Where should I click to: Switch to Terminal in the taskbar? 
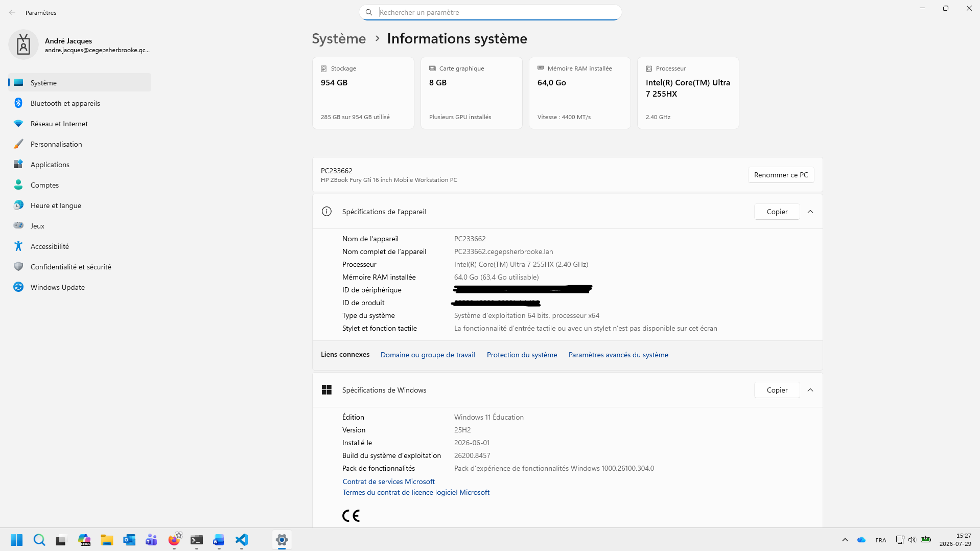pos(197,540)
